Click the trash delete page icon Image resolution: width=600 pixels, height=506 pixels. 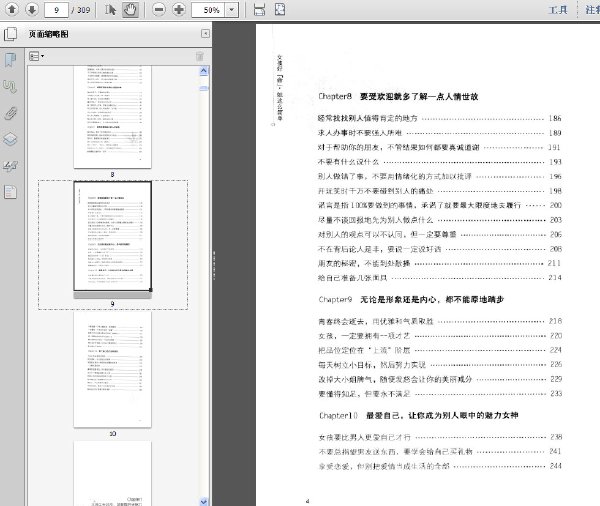click(x=200, y=56)
